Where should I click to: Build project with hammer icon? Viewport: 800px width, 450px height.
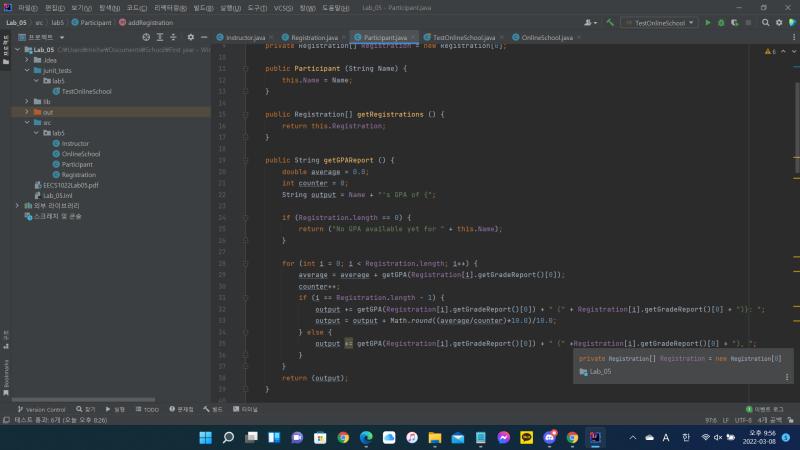610,22
